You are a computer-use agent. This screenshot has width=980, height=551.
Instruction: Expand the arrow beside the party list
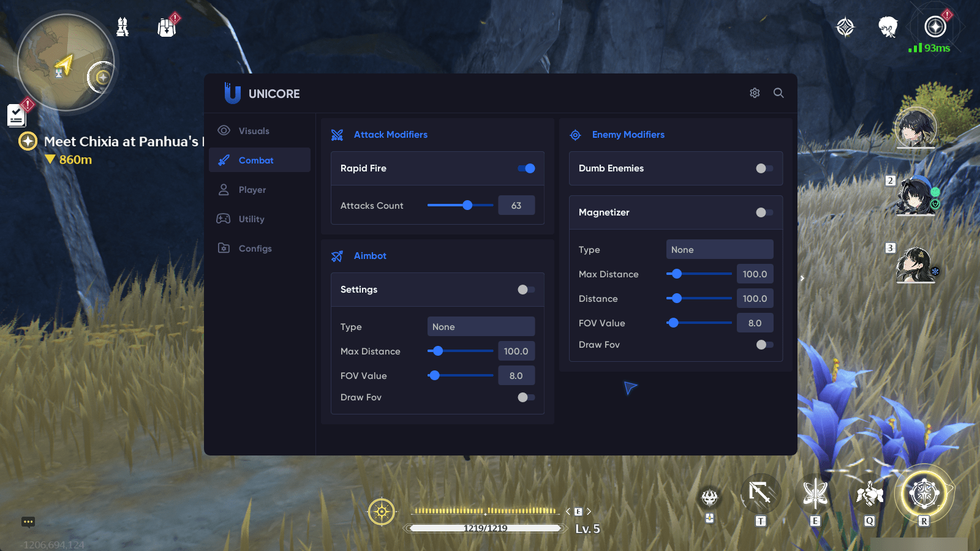(x=802, y=279)
